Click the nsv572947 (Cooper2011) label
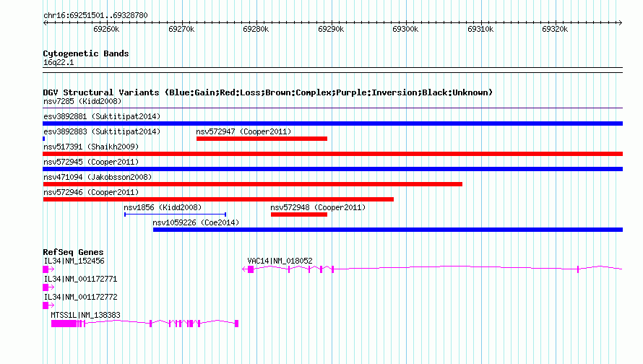643x364 pixels. (x=243, y=131)
